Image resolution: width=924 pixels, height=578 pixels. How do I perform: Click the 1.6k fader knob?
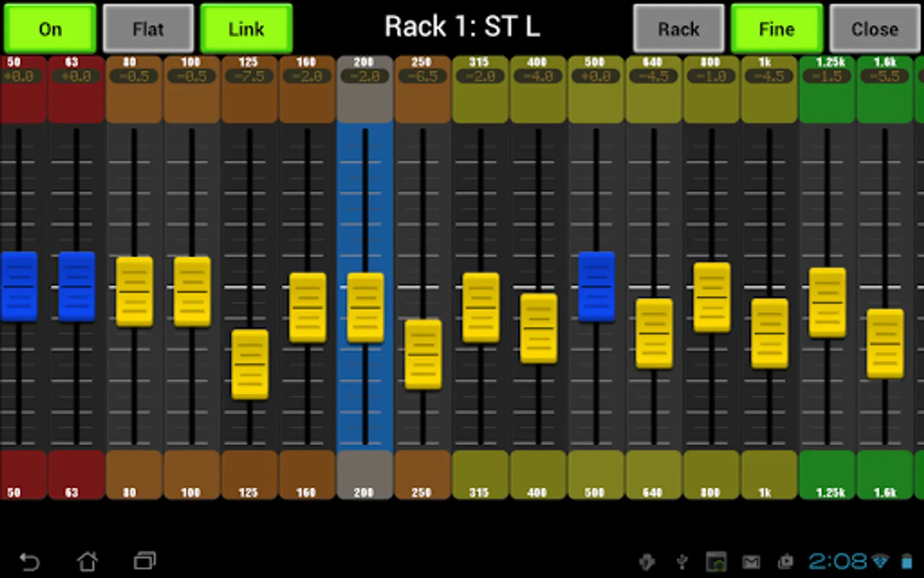pos(886,344)
